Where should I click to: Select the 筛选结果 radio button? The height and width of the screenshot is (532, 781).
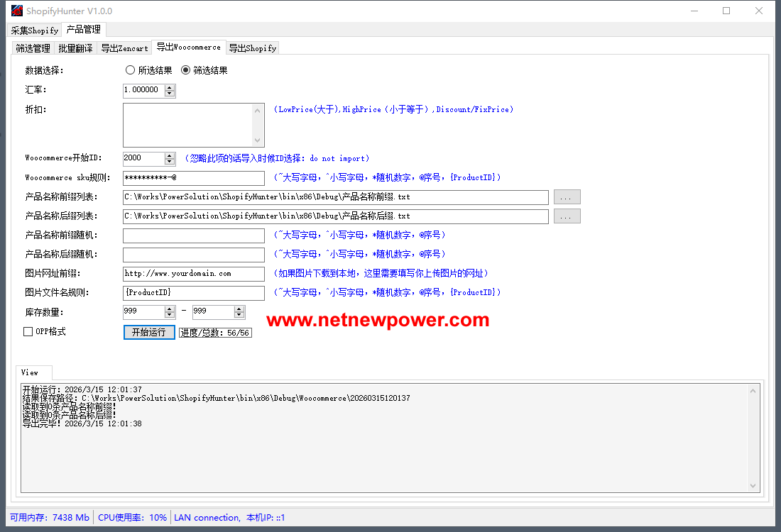point(186,70)
